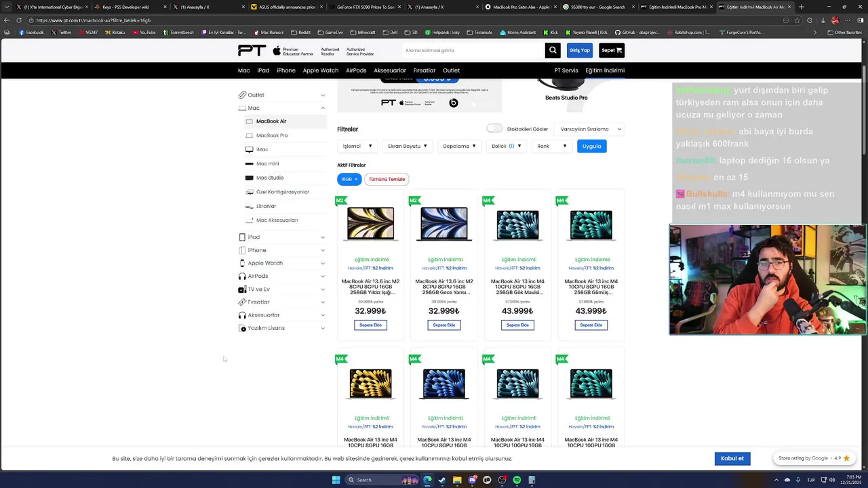Expand the Fırsatlar category chevron
Viewport: 868px width, 488px height.
pyautogui.click(x=323, y=302)
